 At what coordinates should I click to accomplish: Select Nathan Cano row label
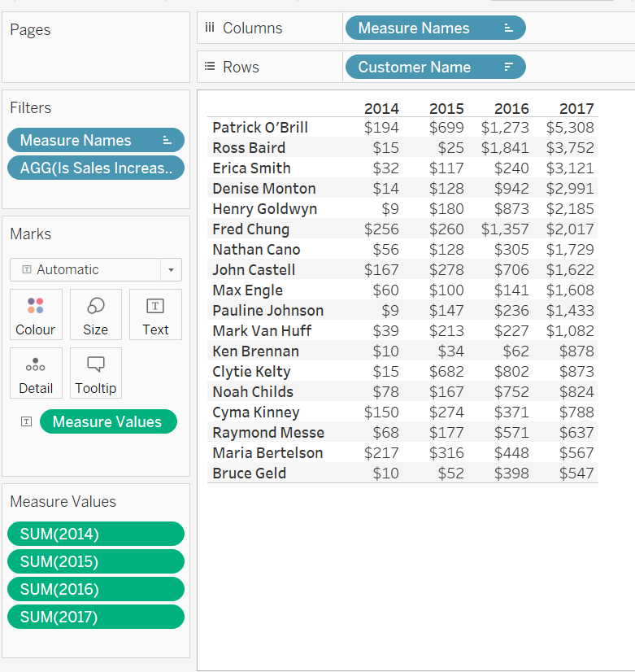256,250
